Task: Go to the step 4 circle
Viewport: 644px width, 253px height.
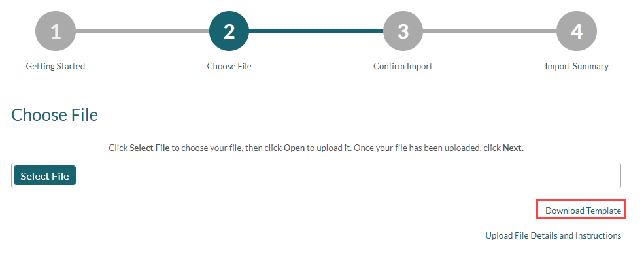Action: click(577, 31)
